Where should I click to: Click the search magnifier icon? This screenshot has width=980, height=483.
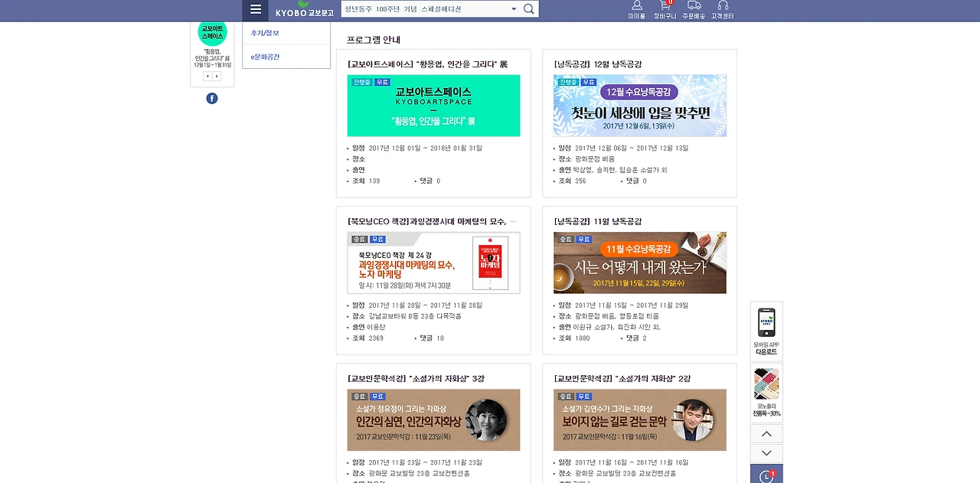click(x=528, y=8)
